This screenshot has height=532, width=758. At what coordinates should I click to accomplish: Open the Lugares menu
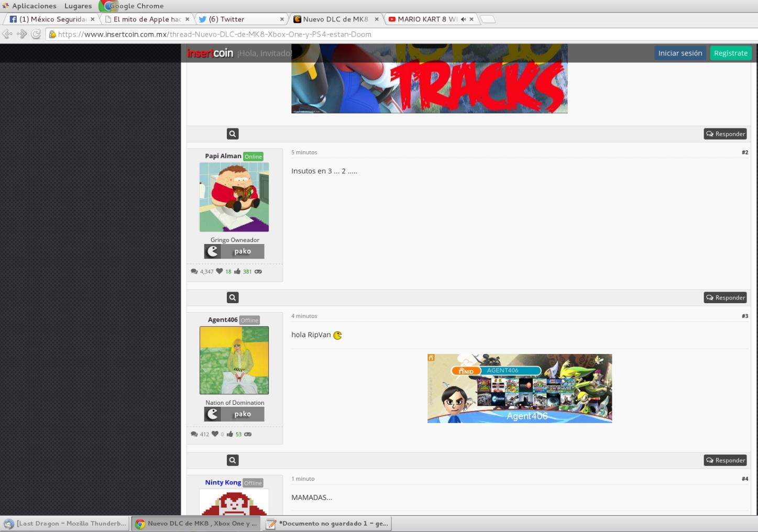(x=78, y=6)
